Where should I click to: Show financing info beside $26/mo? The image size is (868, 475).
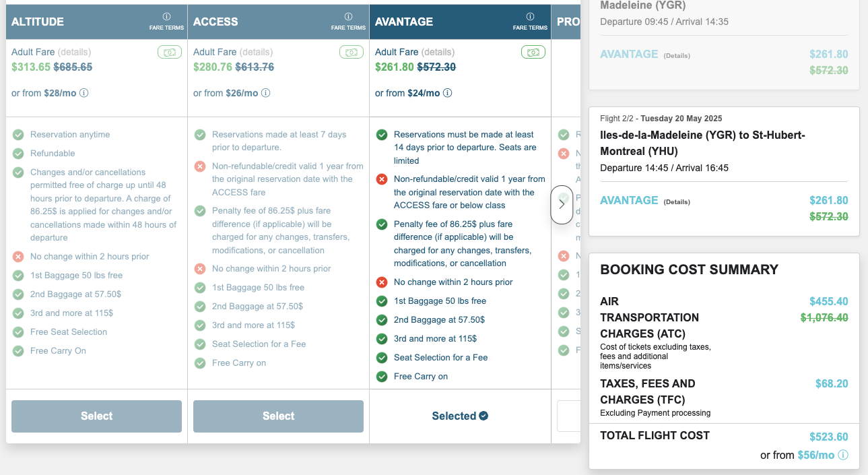pyautogui.click(x=266, y=93)
